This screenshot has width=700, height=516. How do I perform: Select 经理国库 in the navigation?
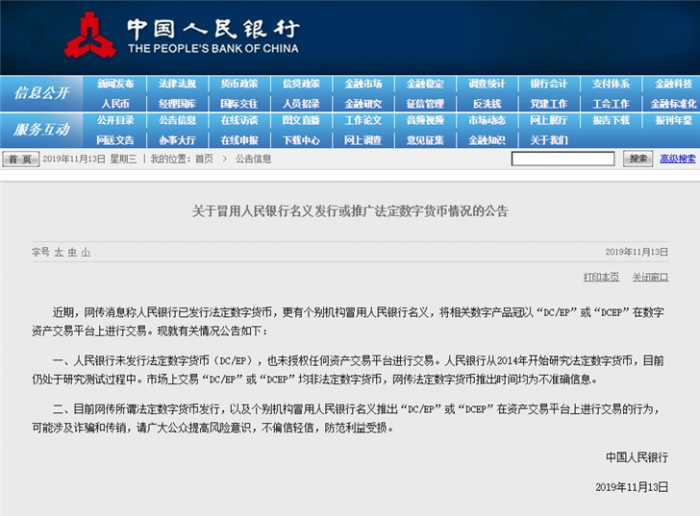[x=177, y=104]
